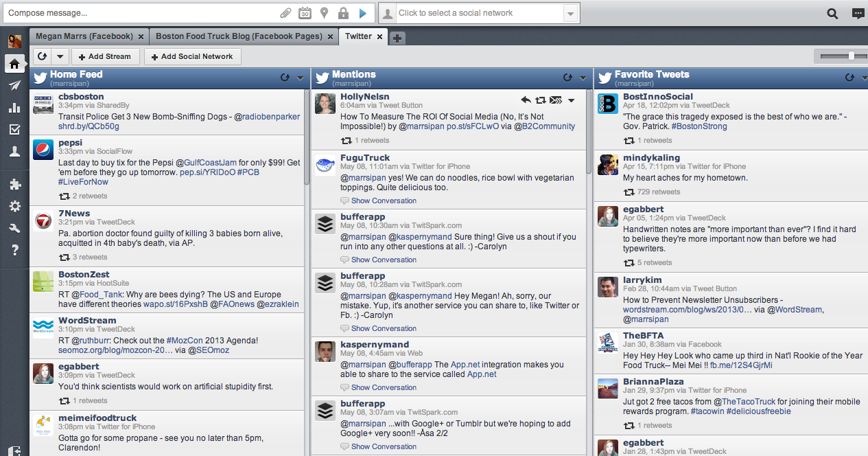Click the logout icon at sidebar bottom
Image resolution: width=868 pixels, height=456 pixels.
[x=15, y=450]
